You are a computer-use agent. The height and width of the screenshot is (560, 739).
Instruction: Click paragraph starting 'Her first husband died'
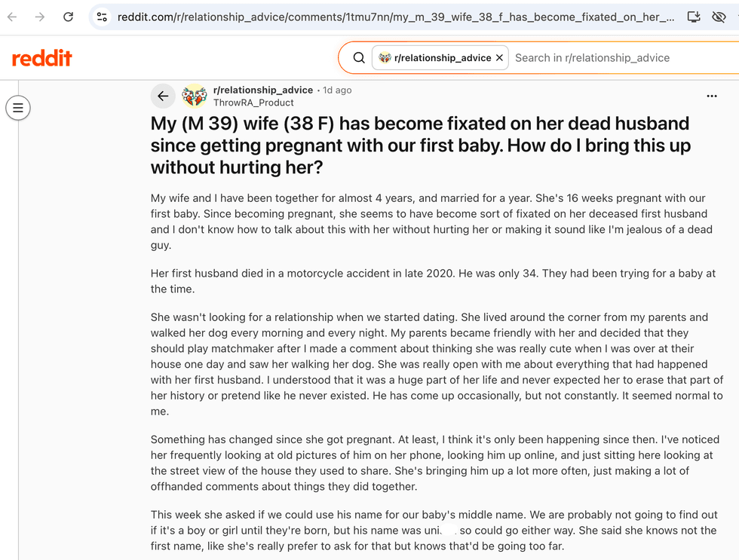coord(433,281)
